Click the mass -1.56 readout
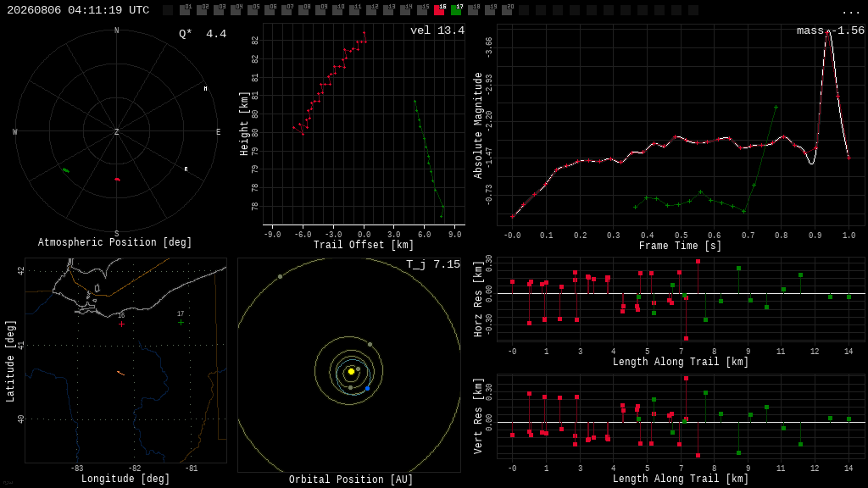Screen dimensions: 868x488 (831, 30)
